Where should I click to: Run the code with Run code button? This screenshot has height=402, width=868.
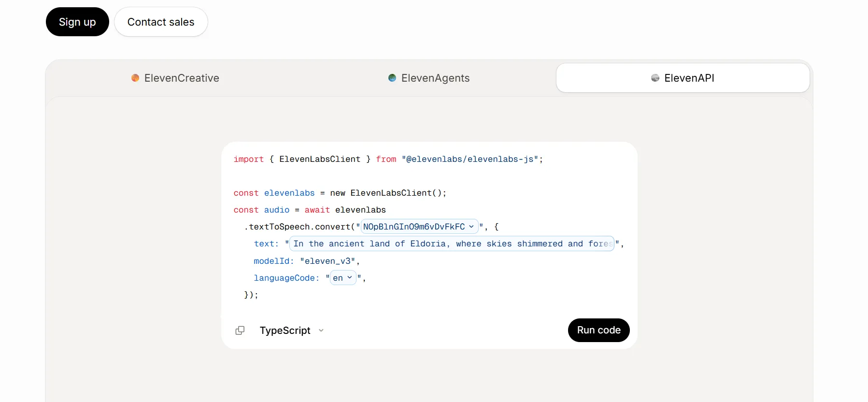point(599,330)
